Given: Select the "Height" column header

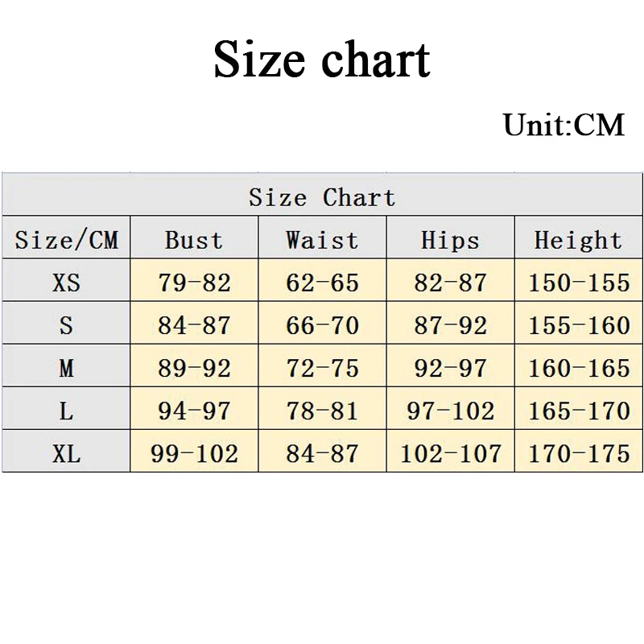Looking at the screenshot, I should (579, 240).
